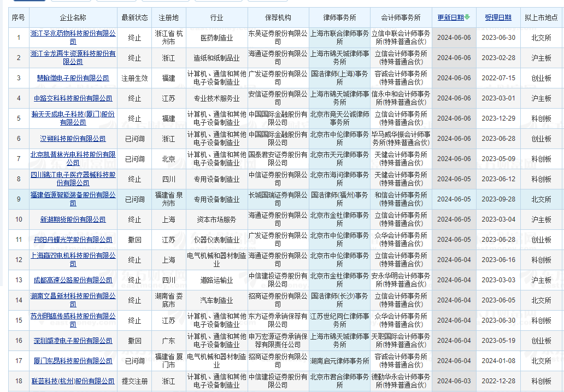The width and height of the screenshot is (564, 392).
Task: Click the 保荐机构 column header
Action: [x=278, y=17]
